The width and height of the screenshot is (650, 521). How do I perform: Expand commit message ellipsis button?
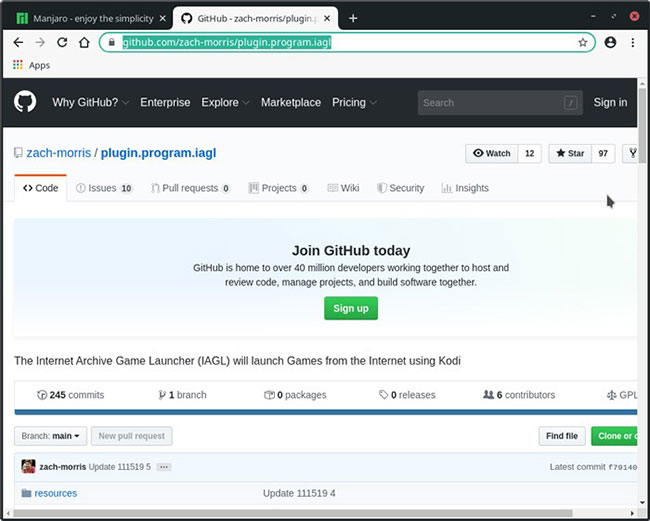(164, 467)
